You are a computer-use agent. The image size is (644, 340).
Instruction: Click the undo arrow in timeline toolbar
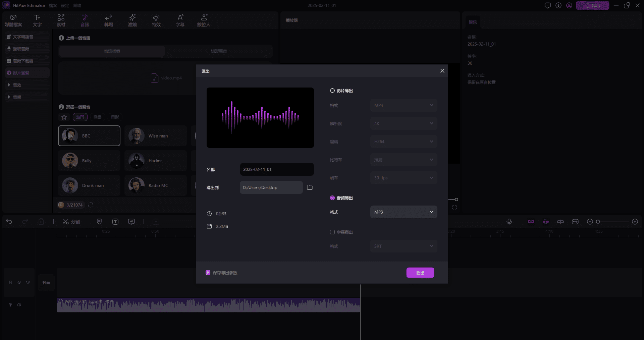coord(9,222)
